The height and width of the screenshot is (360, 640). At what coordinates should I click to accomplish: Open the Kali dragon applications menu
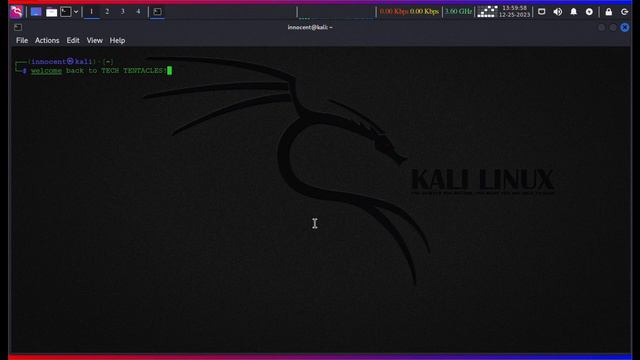coord(16,12)
